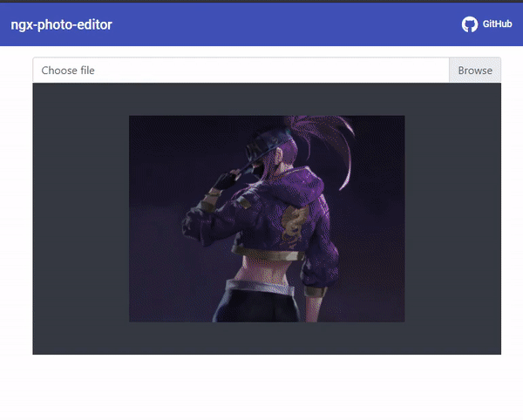The image size is (523, 420).
Task: Click the Choose file input field
Action: [241, 71]
